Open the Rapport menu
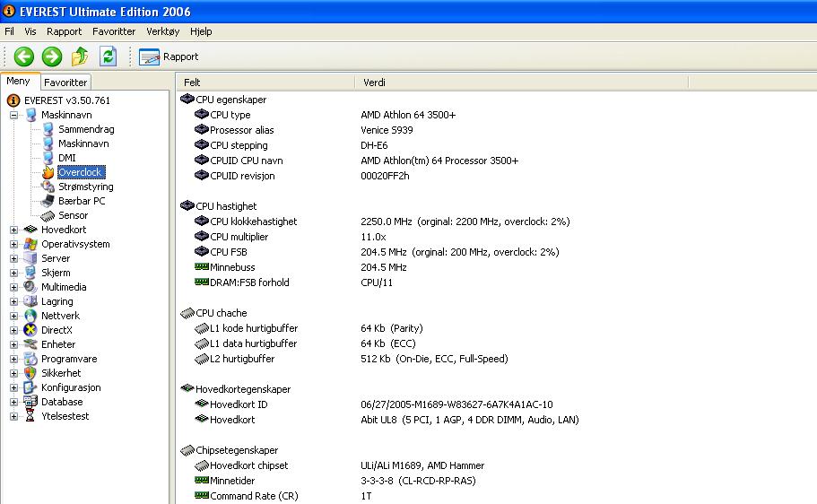 click(64, 31)
